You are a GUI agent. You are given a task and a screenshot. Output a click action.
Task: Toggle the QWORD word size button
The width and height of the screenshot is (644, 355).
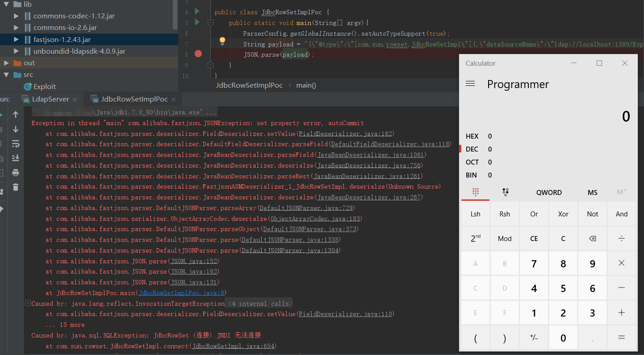pyautogui.click(x=549, y=192)
